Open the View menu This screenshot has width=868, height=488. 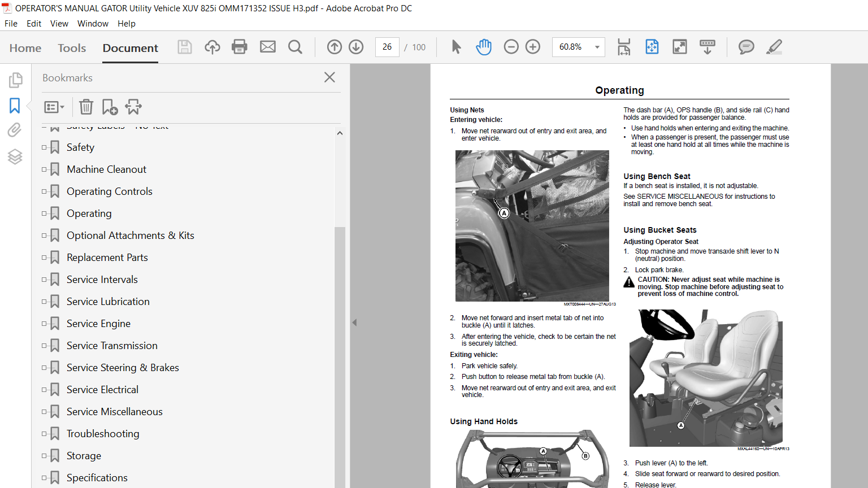pos(59,23)
